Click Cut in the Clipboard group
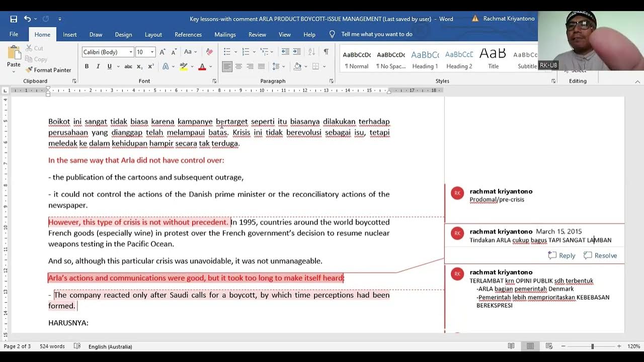 (x=34, y=48)
